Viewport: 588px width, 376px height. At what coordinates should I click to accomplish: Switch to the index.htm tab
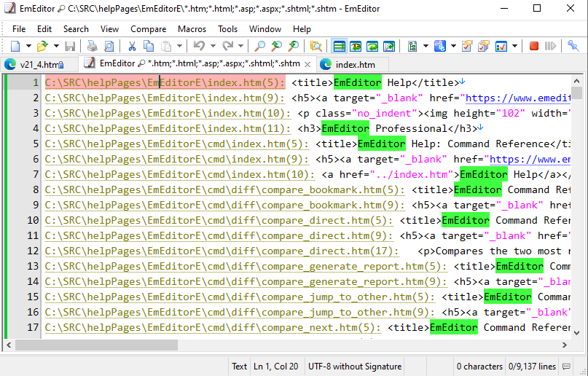pos(355,64)
